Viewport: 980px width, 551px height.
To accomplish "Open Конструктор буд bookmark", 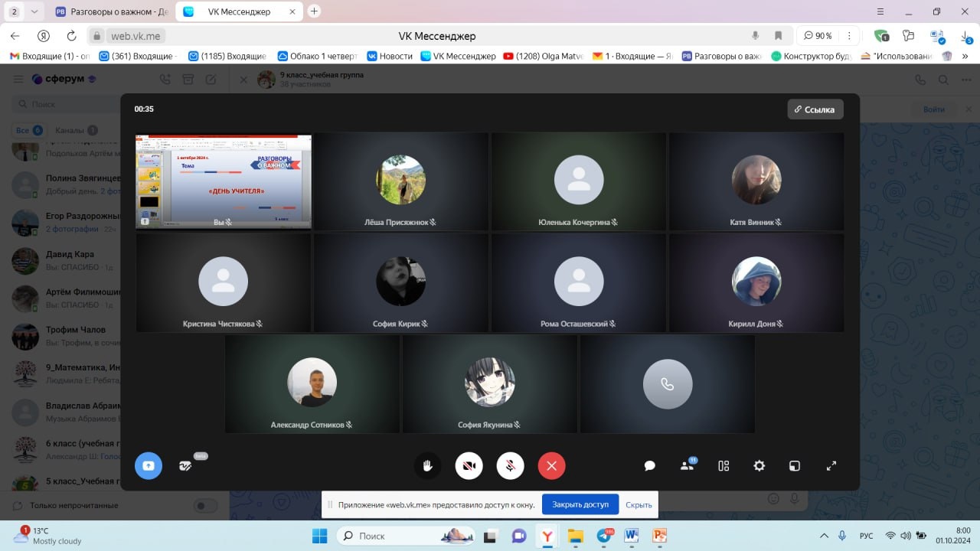I will [x=813, y=56].
